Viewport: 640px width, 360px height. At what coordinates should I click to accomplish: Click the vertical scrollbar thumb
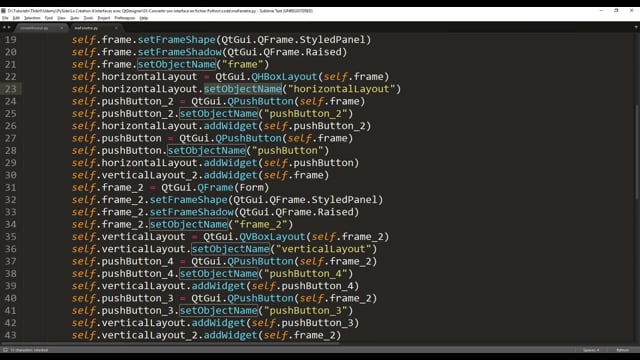[x=637, y=151]
